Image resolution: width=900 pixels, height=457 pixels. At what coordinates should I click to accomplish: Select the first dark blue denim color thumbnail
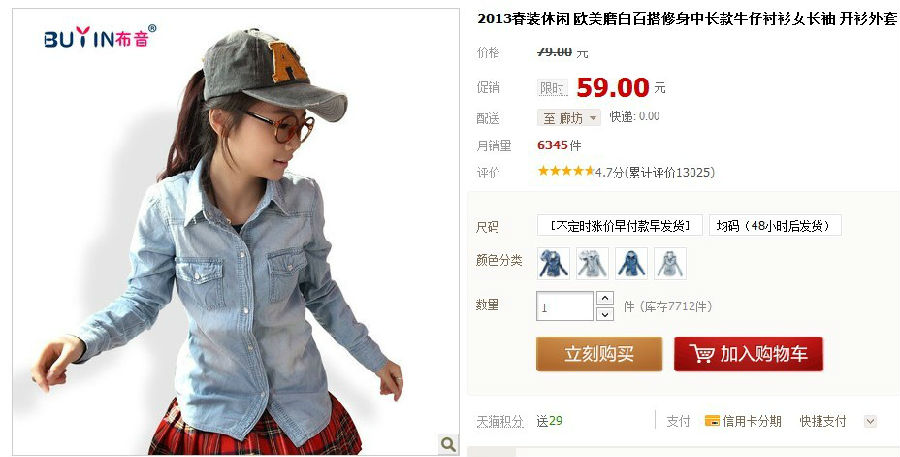click(x=553, y=263)
